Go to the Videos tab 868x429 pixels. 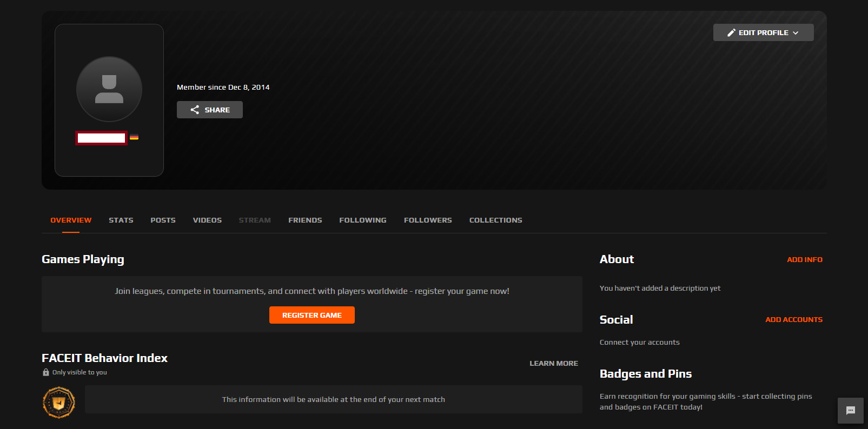point(207,220)
